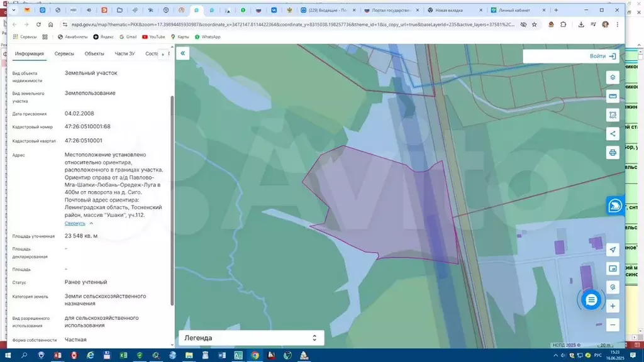Screen dimensions: 644x362
Task: Open the Объекты tab
Action: [x=94, y=54]
